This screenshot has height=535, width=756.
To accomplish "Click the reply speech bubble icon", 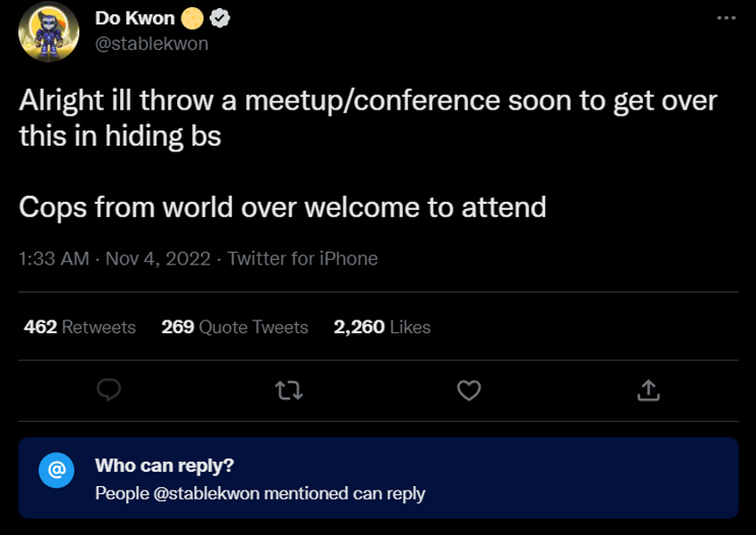I will [109, 390].
